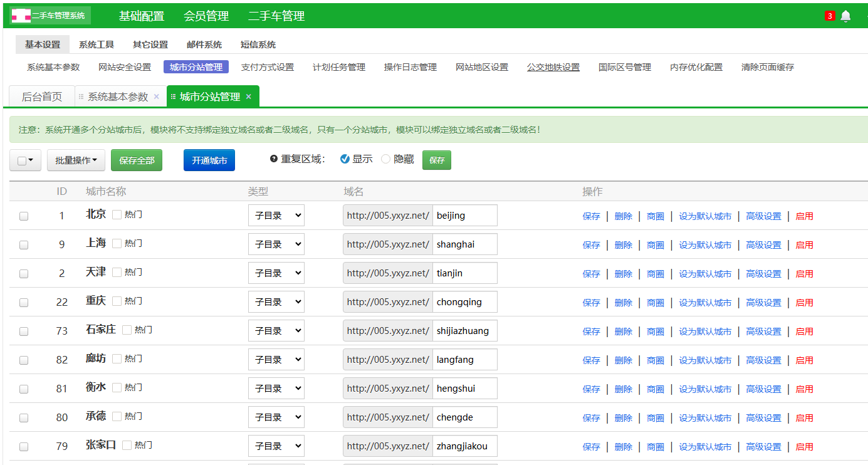868x465 pixels.
Task: Mark 上海 as 热门 via checkbox
Action: [x=117, y=243]
